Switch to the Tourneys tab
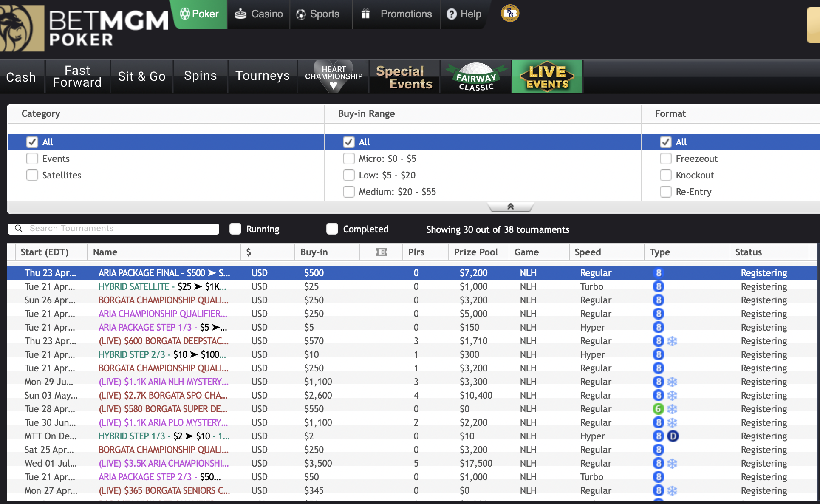 [262, 76]
